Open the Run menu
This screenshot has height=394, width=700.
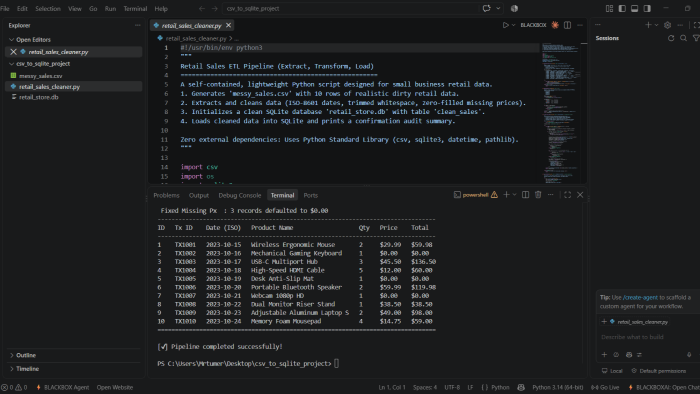[110, 8]
